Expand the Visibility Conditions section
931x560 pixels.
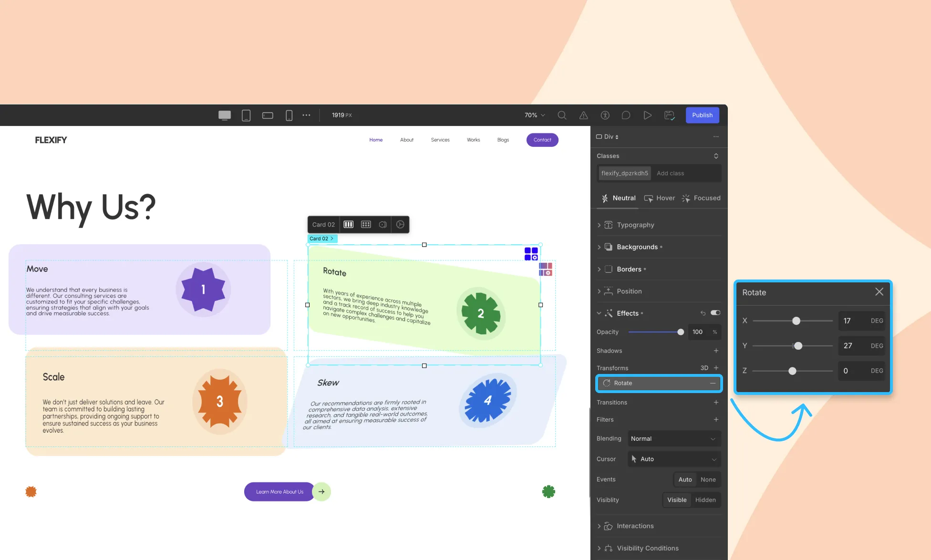coord(659,548)
